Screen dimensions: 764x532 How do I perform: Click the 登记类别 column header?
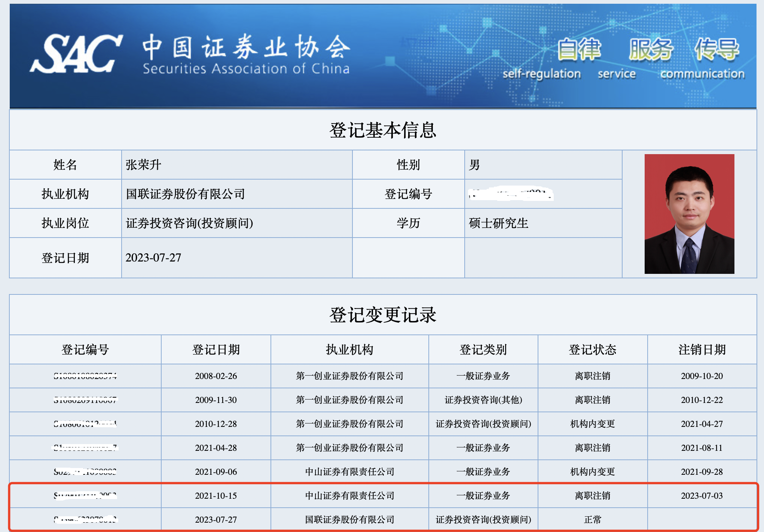(x=483, y=350)
